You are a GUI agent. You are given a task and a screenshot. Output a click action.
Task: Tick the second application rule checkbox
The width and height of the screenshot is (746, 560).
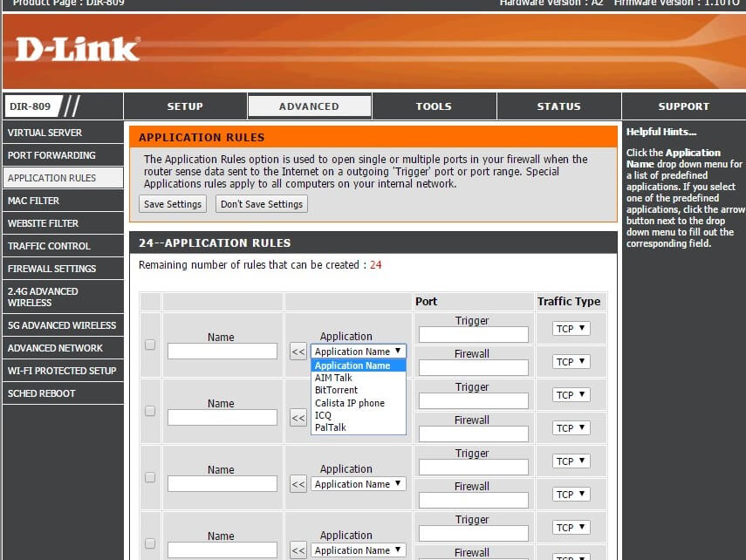(150, 411)
